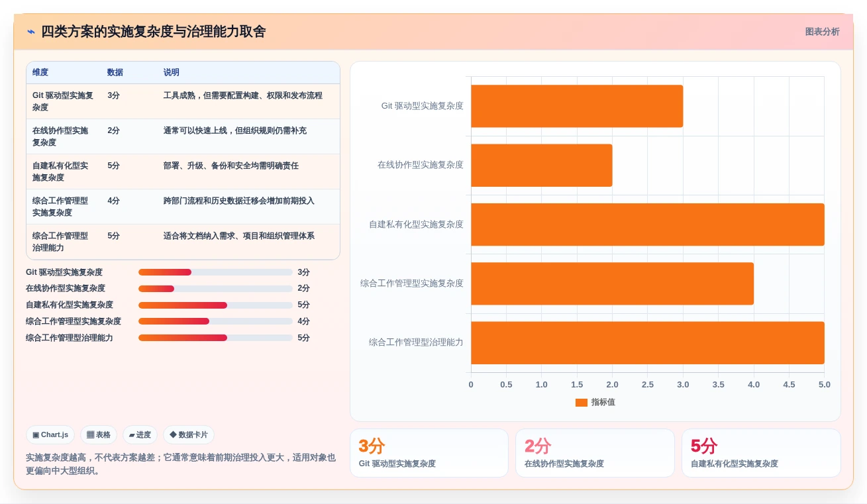The height and width of the screenshot is (504, 867).
Task: Open the 3分 Git 驱动型 data card
Action: click(429, 453)
